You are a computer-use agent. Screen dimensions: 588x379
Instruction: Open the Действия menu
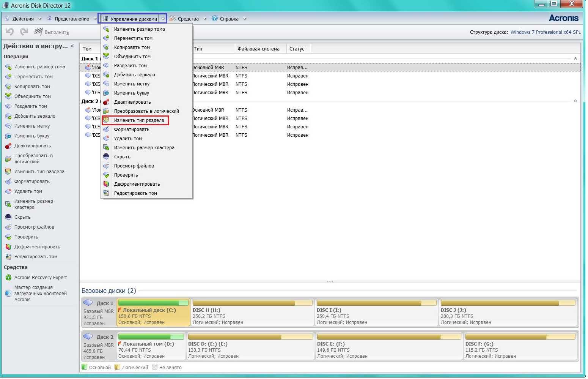tap(23, 19)
